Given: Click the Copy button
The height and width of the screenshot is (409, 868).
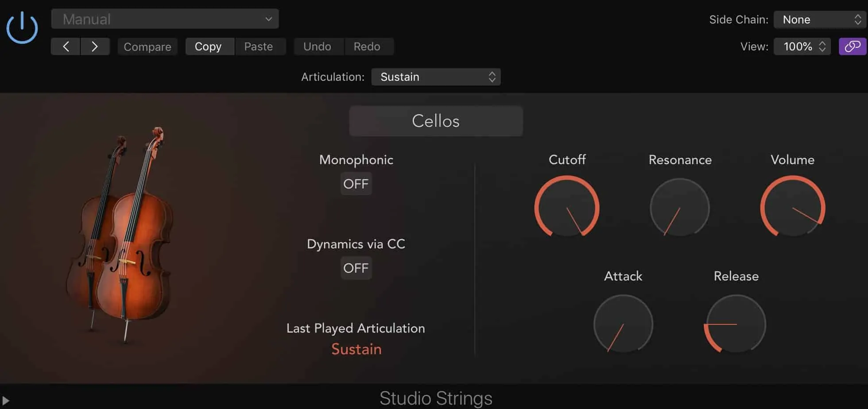Looking at the screenshot, I should 208,46.
